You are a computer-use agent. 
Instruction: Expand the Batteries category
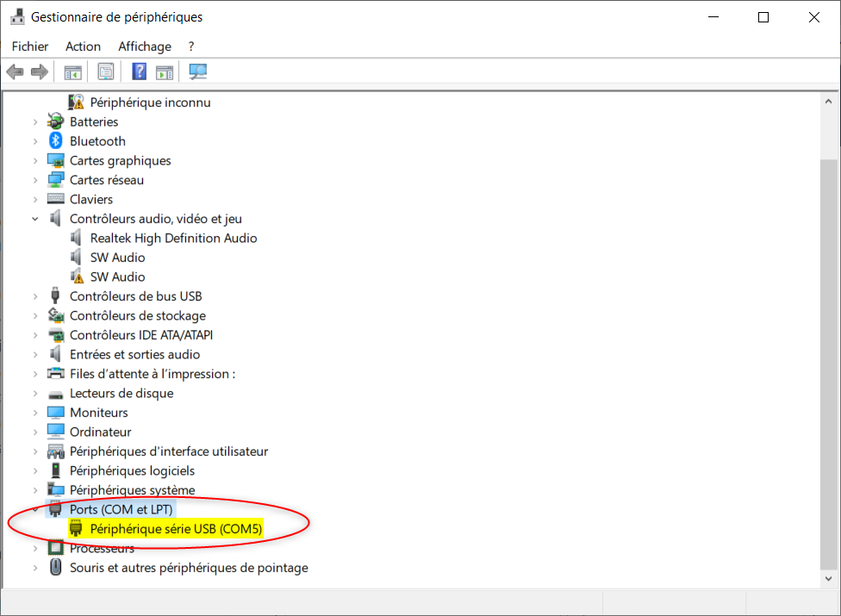[x=35, y=122]
